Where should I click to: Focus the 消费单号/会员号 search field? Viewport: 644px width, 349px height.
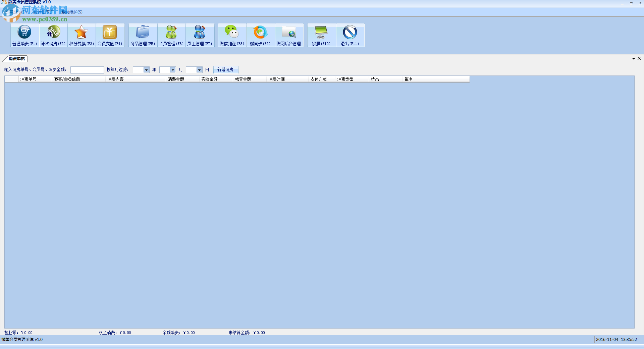[x=87, y=70]
